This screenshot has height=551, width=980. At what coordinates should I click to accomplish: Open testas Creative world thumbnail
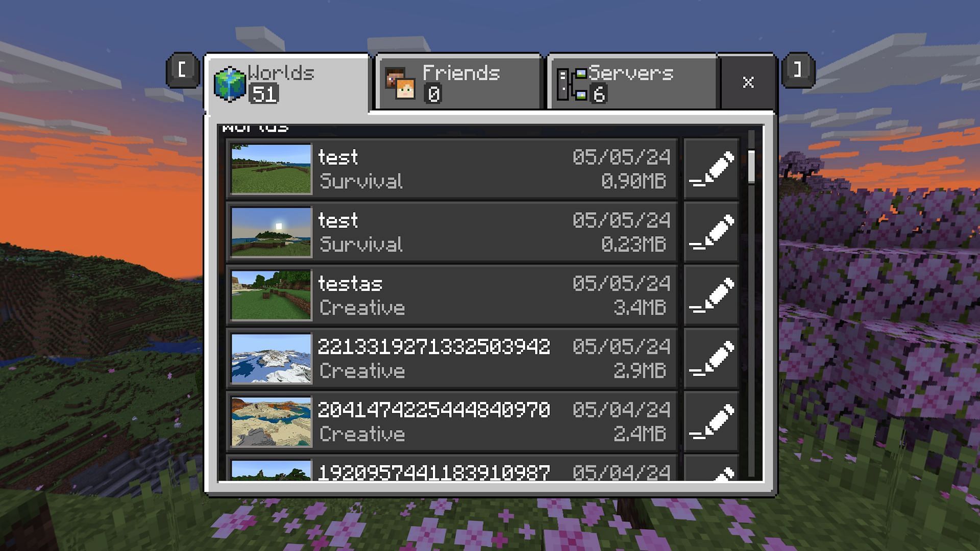pyautogui.click(x=269, y=296)
